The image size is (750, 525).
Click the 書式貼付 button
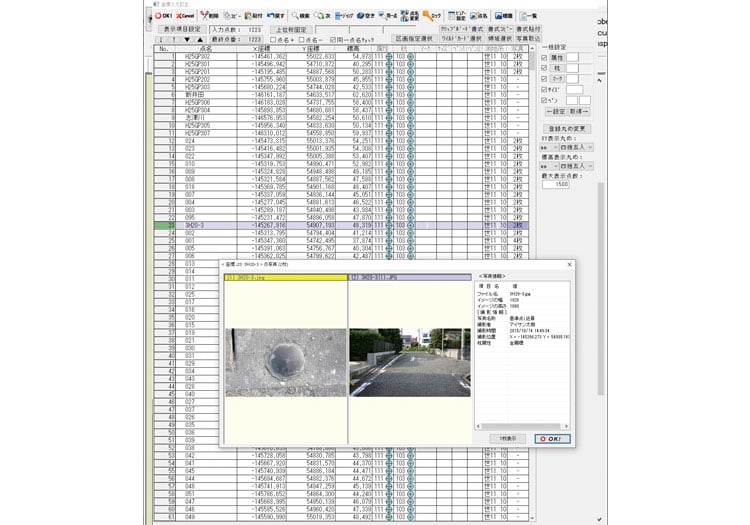(528, 30)
